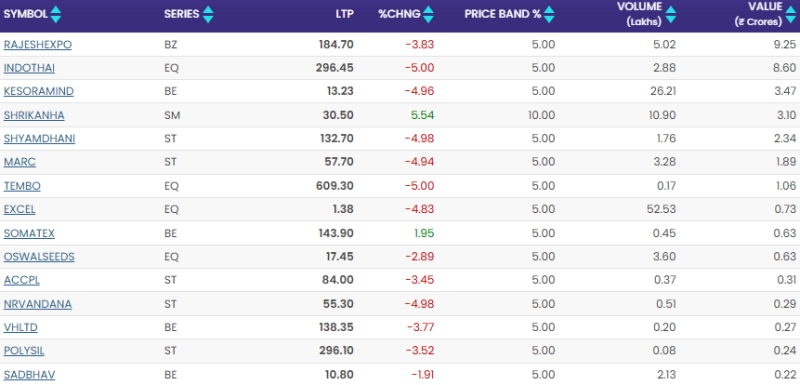Click the LTP column header
800x385 pixels.
click(x=344, y=14)
